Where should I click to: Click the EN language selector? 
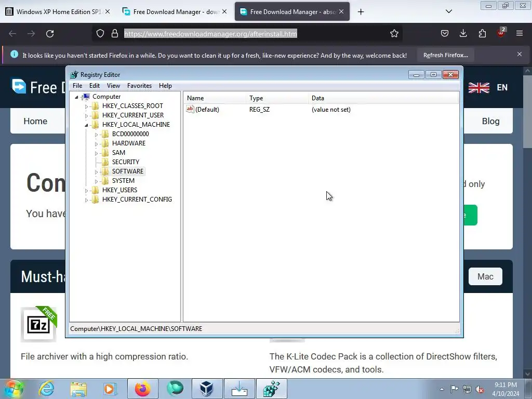[502, 87]
